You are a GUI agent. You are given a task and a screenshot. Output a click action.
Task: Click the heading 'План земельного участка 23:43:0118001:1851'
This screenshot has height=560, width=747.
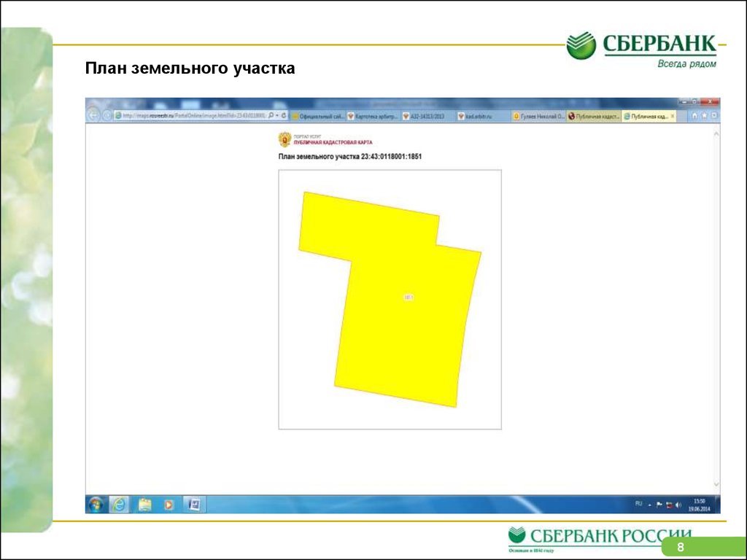tap(349, 157)
